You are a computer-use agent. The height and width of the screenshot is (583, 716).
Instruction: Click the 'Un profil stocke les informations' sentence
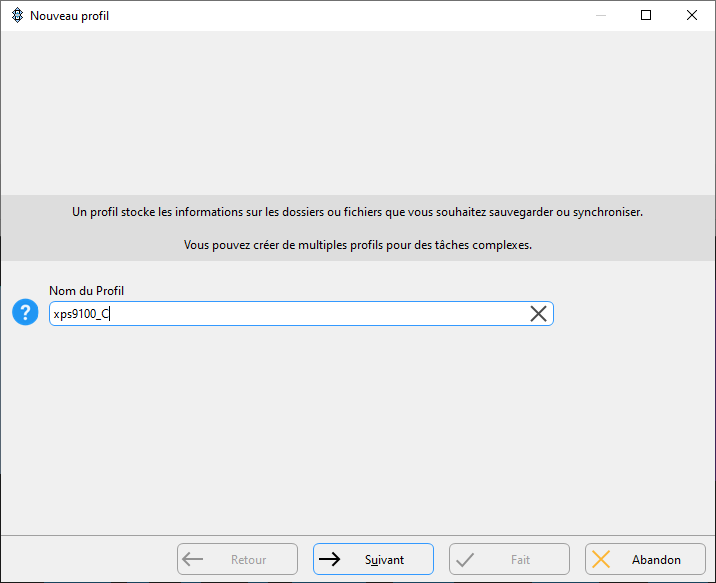358,212
